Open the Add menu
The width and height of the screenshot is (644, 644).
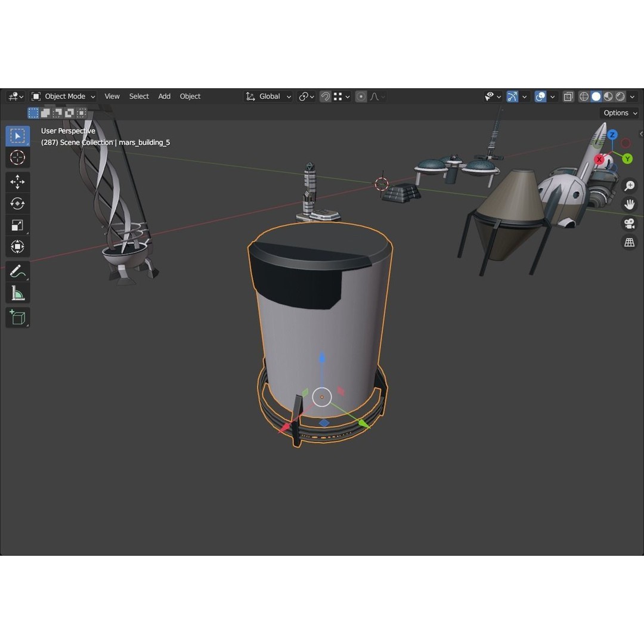pos(164,96)
